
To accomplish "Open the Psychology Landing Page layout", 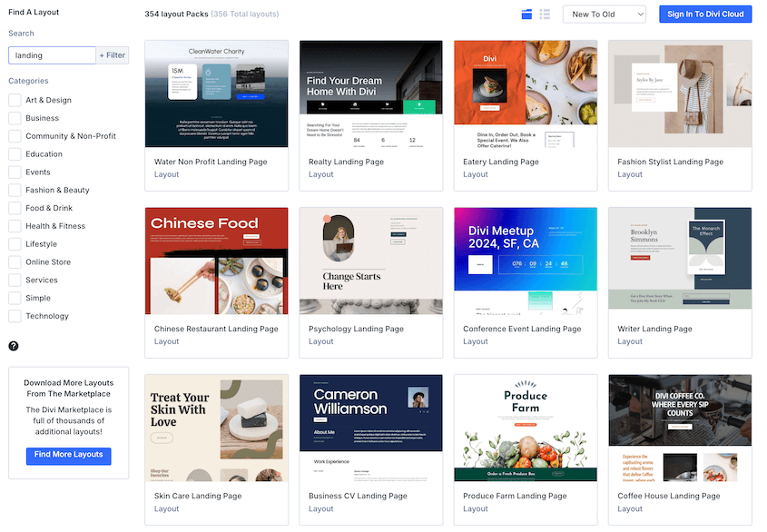I will [370, 260].
